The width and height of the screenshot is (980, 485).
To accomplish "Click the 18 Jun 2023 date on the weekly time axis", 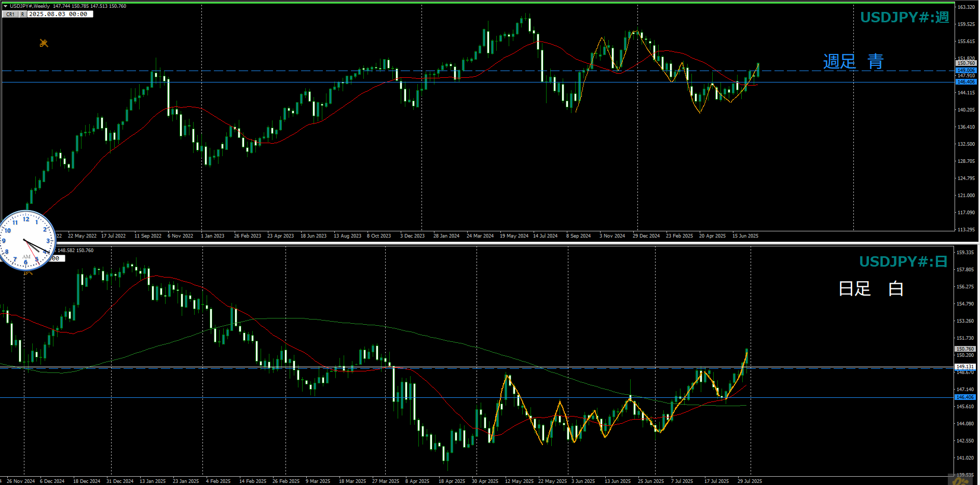I will tap(314, 236).
